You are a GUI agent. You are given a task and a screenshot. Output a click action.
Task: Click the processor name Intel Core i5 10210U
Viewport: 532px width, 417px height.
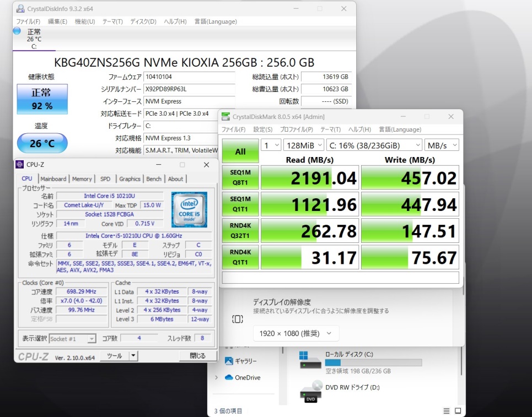point(109,196)
